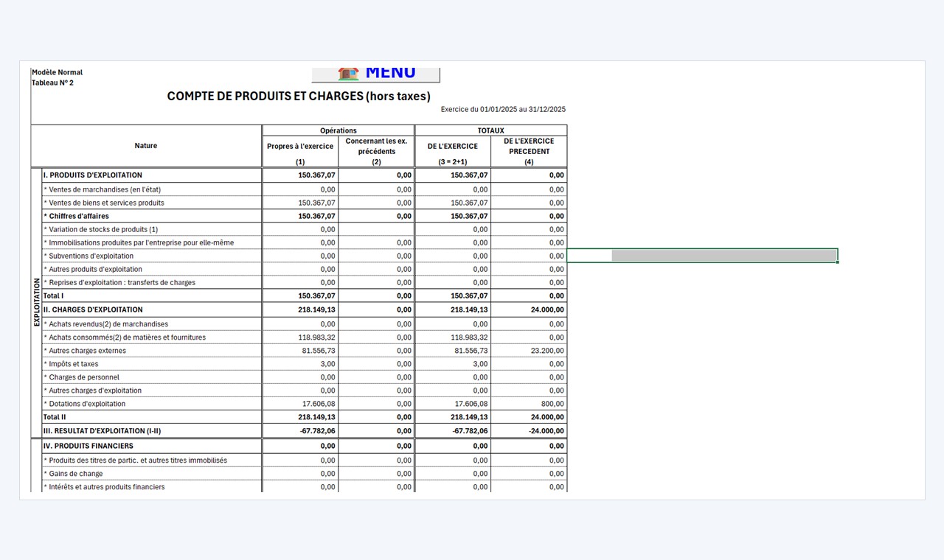Click the 'Impôts et taxes' row label
Image resolution: width=944 pixels, height=560 pixels.
click(71, 364)
